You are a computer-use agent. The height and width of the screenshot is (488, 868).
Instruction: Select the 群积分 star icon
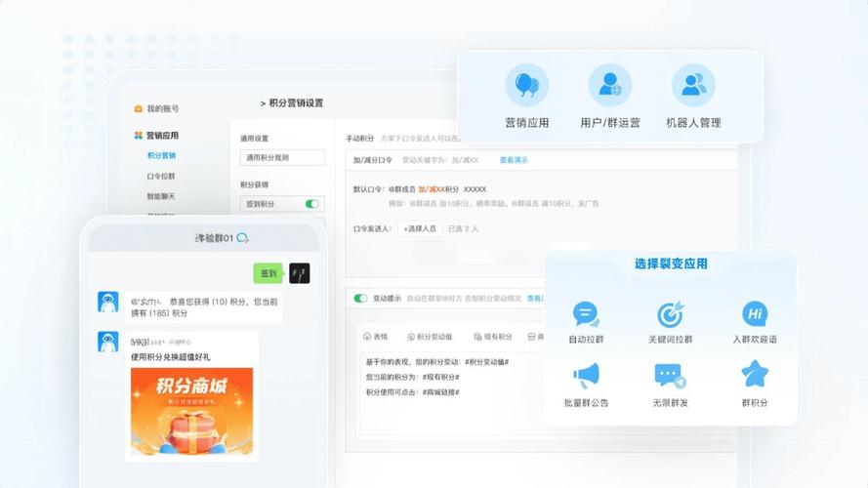[x=755, y=374]
